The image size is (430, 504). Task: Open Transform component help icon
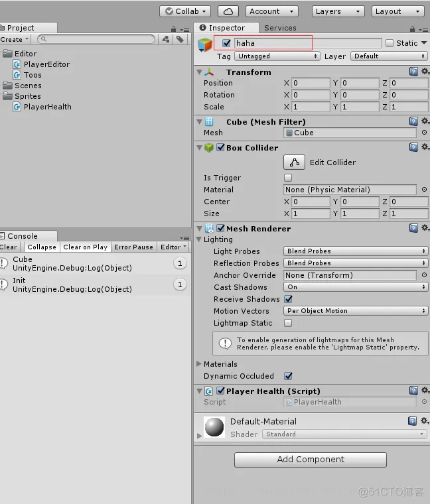[x=413, y=72]
